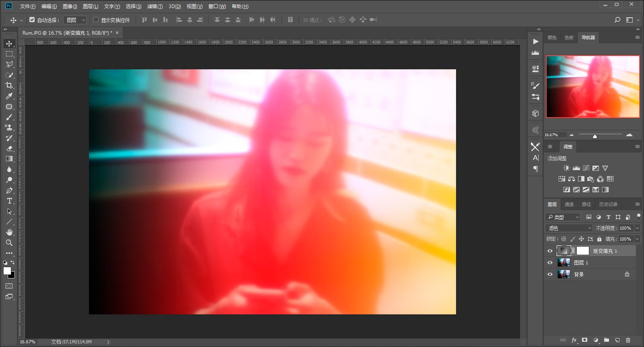
Task: Add a layer style with fx icon
Action: click(x=574, y=340)
